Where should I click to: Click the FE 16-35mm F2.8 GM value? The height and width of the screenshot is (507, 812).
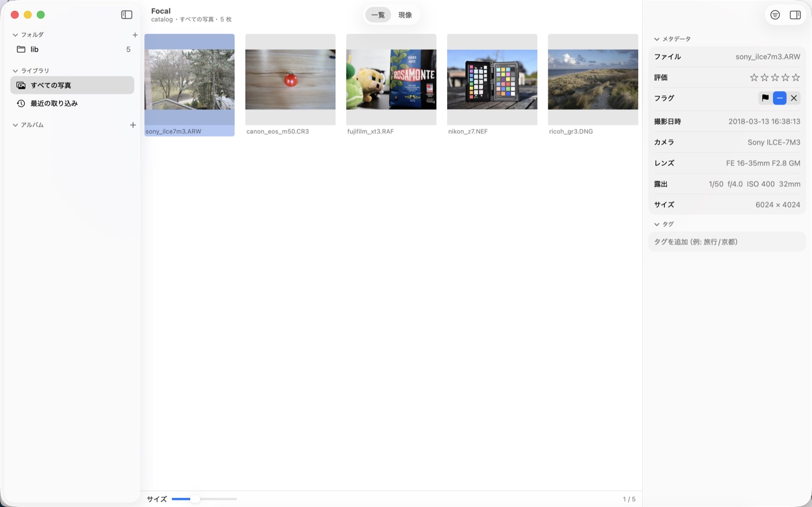coord(763,163)
